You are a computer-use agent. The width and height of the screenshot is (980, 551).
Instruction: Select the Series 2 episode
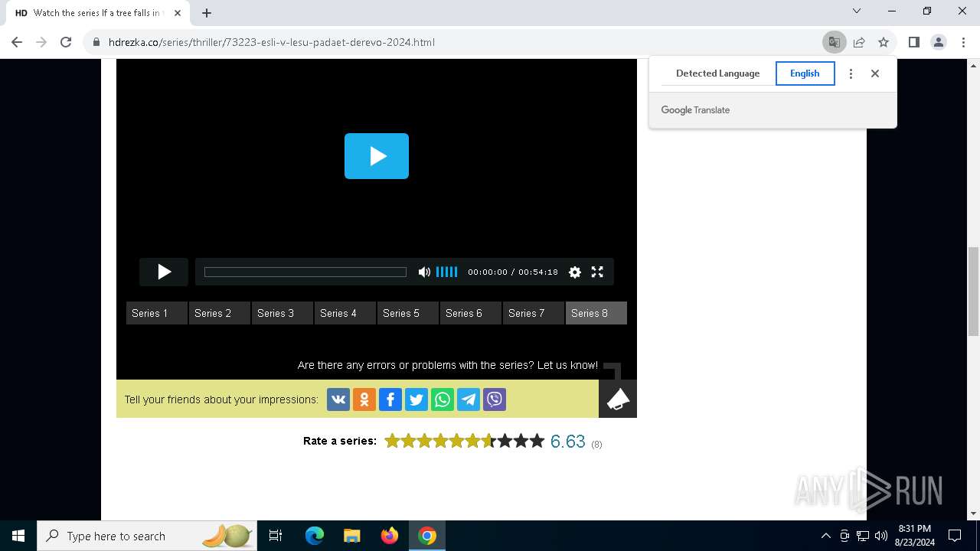(x=220, y=313)
